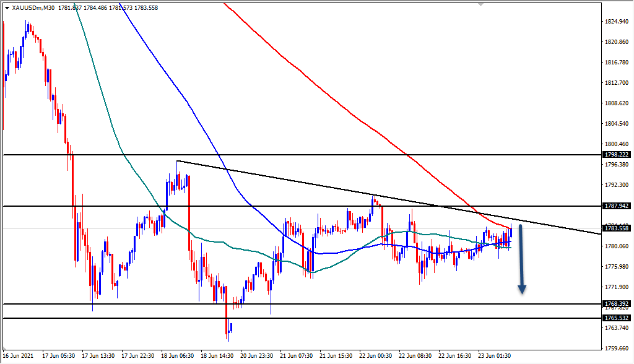Click the 1771.900 price scale label

point(617,287)
